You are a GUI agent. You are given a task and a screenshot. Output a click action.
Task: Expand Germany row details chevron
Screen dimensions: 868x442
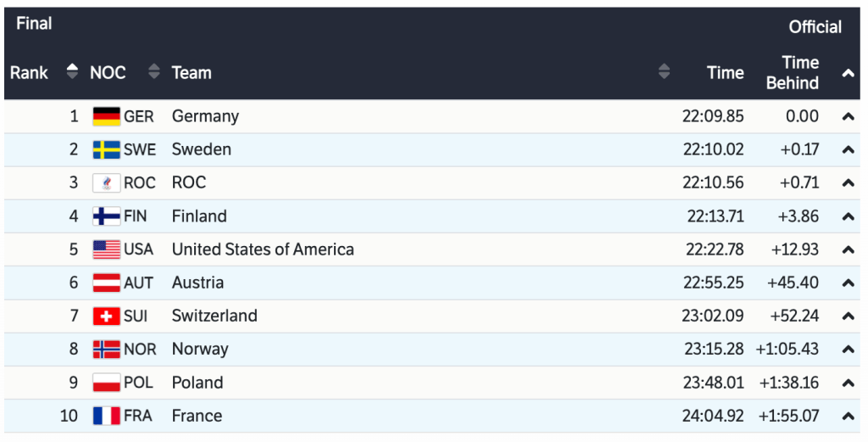pyautogui.click(x=848, y=117)
